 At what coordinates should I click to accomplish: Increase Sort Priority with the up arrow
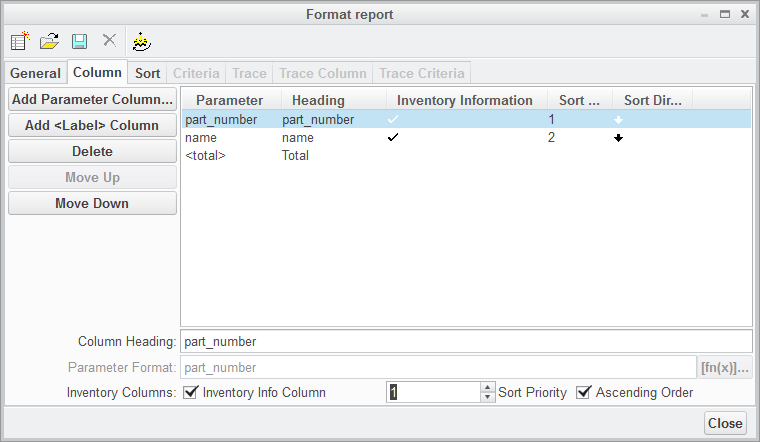[488, 387]
